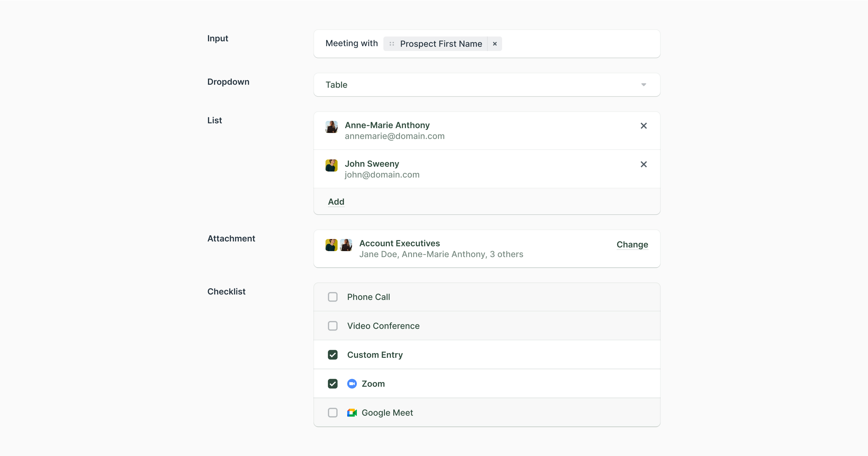Remove Anne-Marie Anthony from the list

(643, 126)
